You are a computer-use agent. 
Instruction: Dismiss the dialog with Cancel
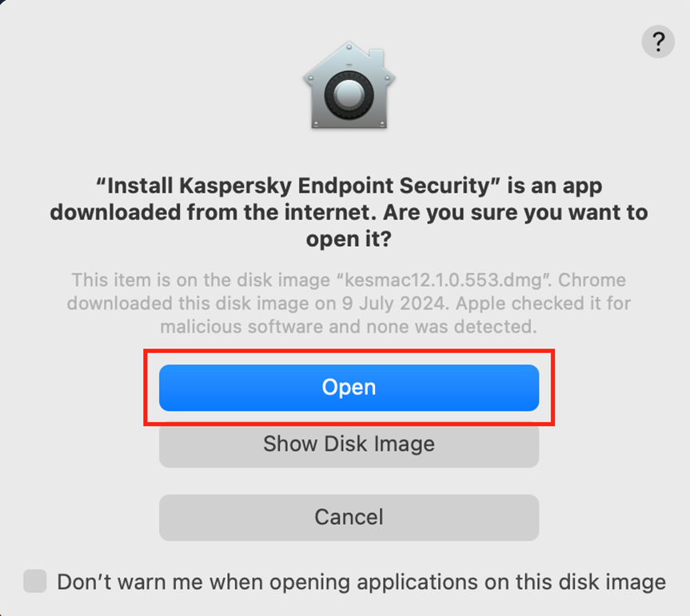(349, 518)
